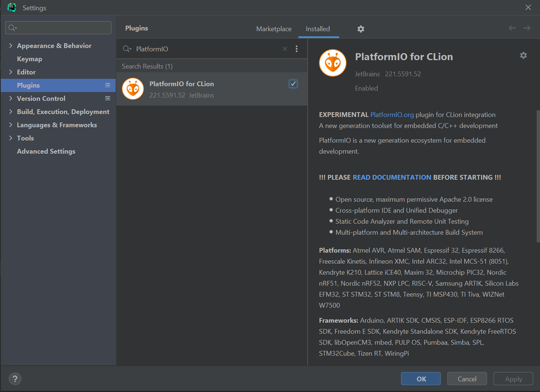Open help with question mark button
The width and height of the screenshot is (540, 392).
click(x=15, y=379)
